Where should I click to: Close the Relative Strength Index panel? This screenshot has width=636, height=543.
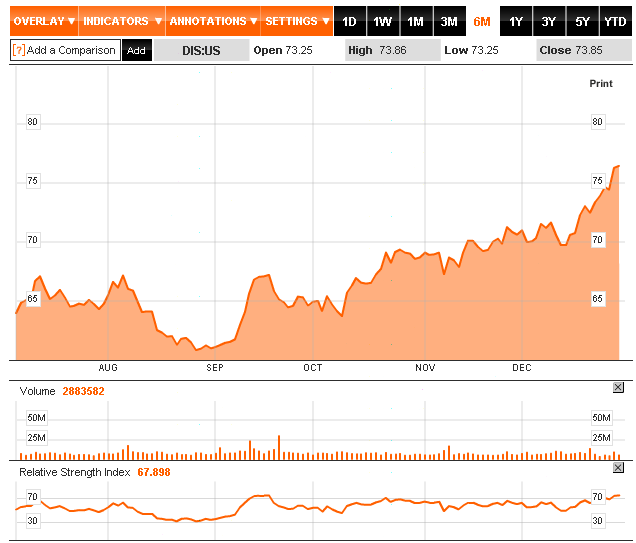point(617,468)
